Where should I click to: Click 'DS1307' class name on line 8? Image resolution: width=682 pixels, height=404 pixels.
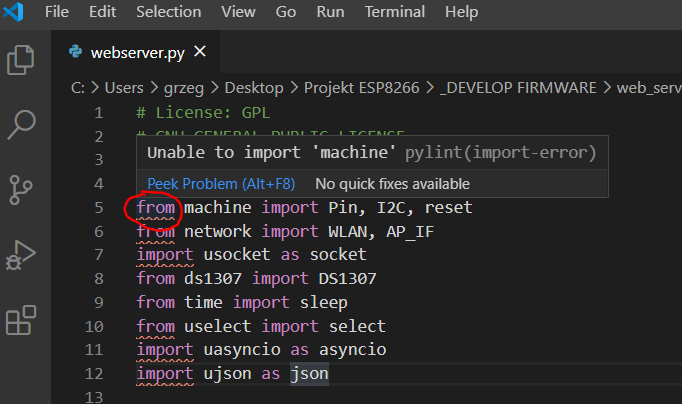click(348, 279)
